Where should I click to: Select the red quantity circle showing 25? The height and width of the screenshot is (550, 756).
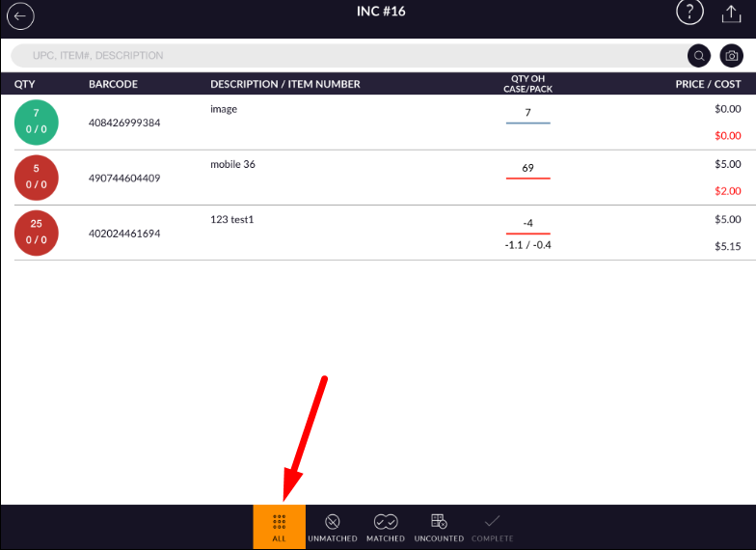coord(37,233)
